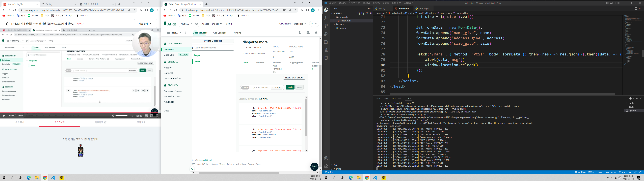Image resolution: width=644 pixels, height=181 pixels.
Task: Seek on the lecture video progress bar
Action: (80, 112)
